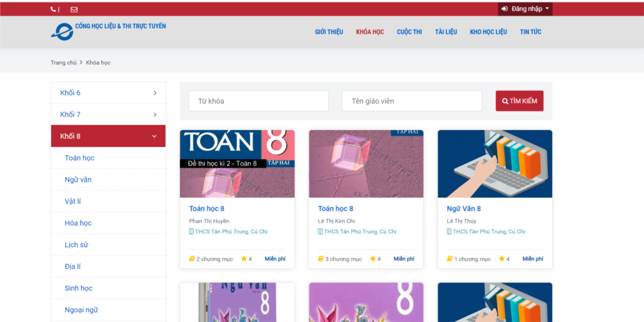Select Sinh học subject in sidebar
The height and width of the screenshot is (322, 644).
click(78, 288)
